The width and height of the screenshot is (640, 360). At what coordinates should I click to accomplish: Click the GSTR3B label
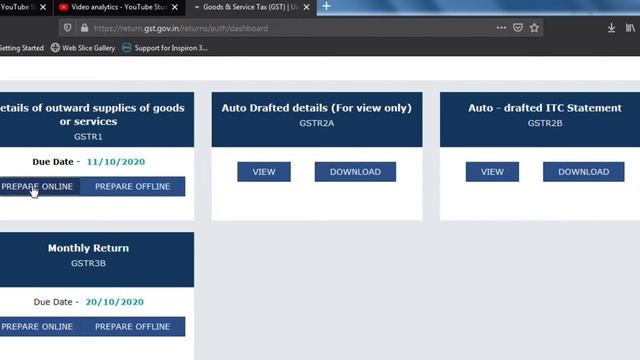[x=88, y=263]
